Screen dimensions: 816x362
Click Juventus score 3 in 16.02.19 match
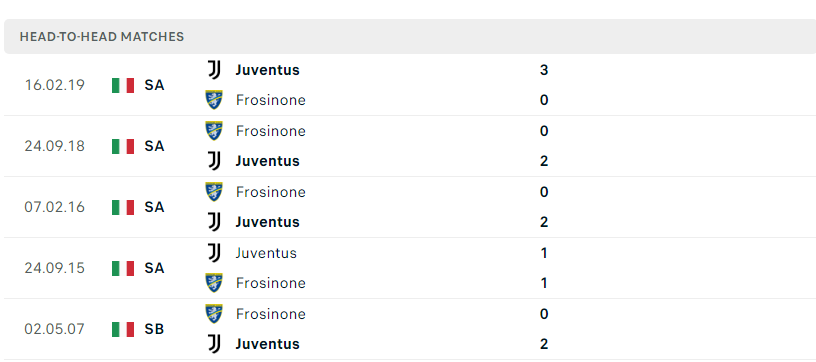(544, 70)
